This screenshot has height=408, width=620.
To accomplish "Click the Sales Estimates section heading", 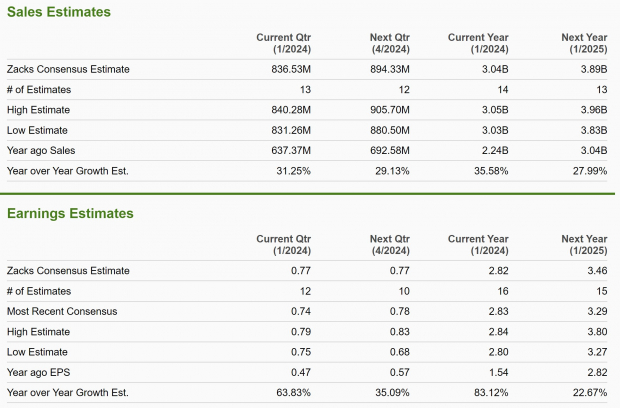I will [59, 12].
